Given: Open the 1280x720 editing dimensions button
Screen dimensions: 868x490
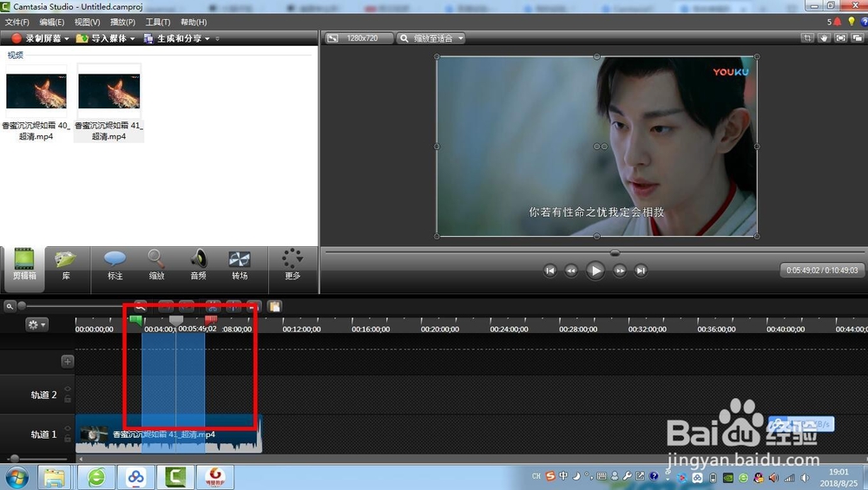Looking at the screenshot, I should 358,38.
